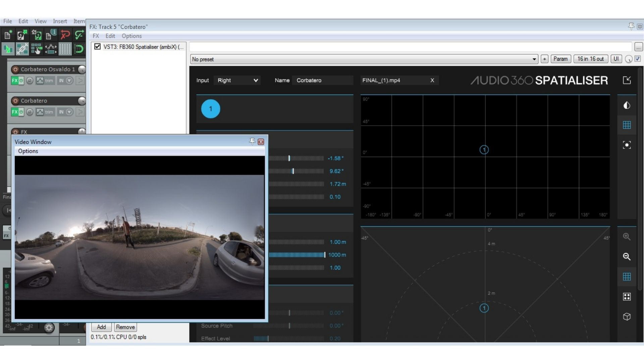Open Corbatero track input IN dropdown
644x362 pixels.
(x=69, y=112)
